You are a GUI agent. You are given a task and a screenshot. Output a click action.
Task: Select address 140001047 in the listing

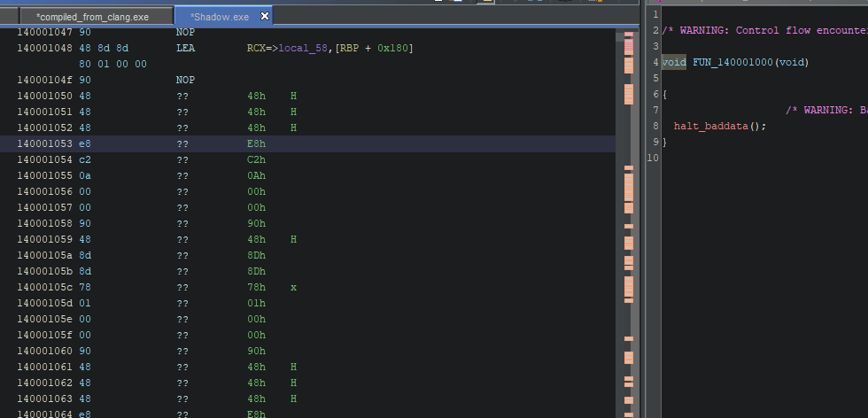click(x=45, y=32)
